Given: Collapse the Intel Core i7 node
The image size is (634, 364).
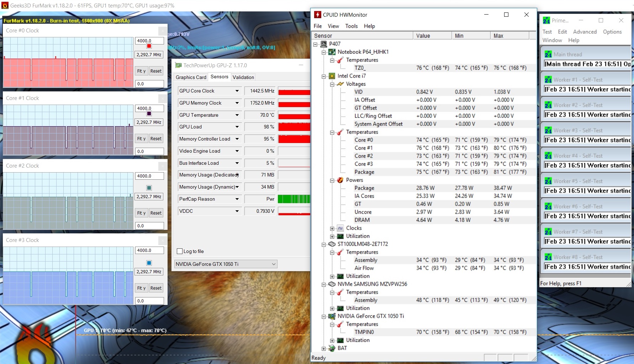Looking at the screenshot, I should click(x=323, y=76).
